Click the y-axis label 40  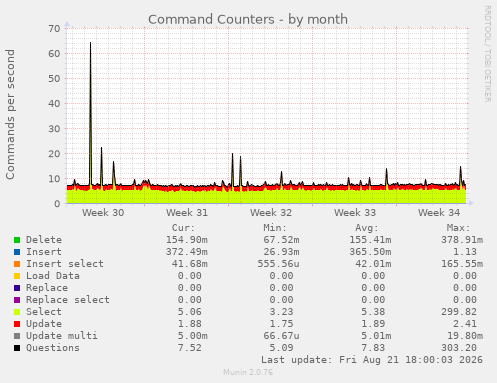coord(54,104)
